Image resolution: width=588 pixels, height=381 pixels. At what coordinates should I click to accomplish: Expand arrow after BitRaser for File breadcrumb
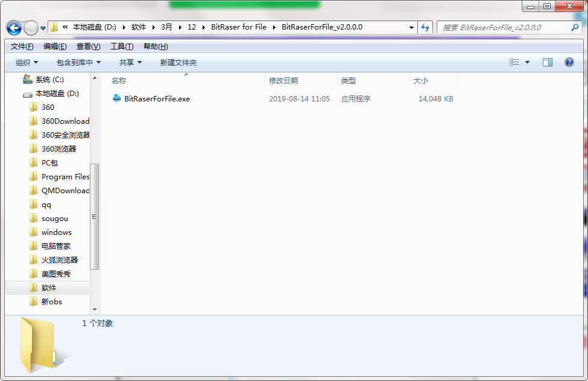(x=274, y=27)
